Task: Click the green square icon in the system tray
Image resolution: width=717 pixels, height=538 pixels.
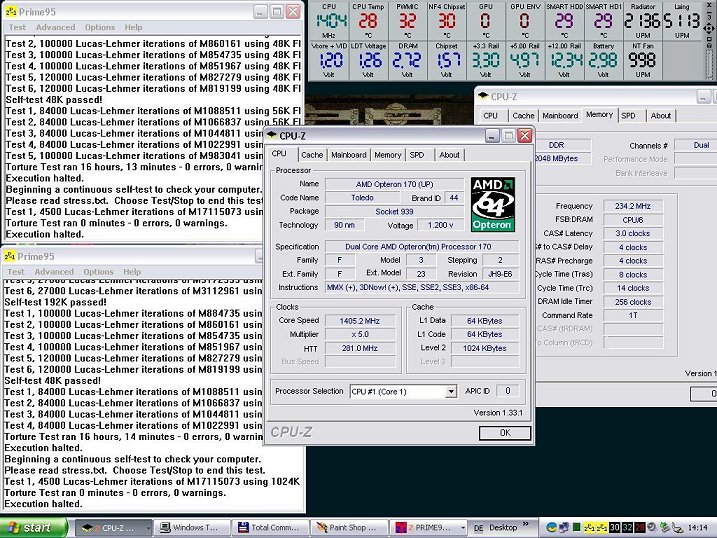Action: (576, 527)
